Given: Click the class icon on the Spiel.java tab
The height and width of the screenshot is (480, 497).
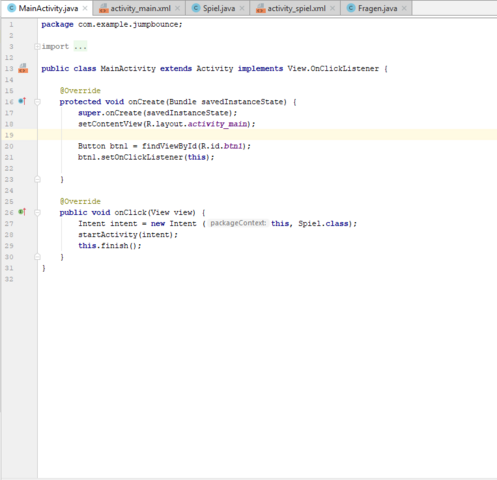Looking at the screenshot, I should point(196,8).
